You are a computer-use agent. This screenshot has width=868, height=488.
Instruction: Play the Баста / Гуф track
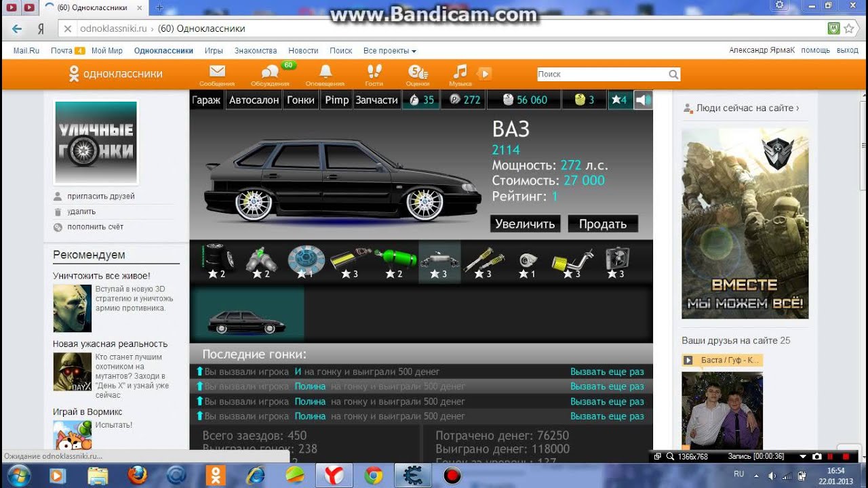[722, 360]
